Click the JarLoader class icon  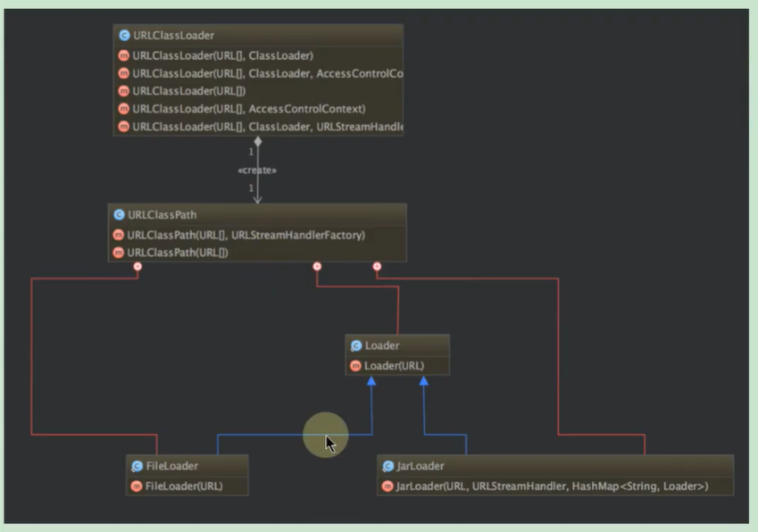388,466
